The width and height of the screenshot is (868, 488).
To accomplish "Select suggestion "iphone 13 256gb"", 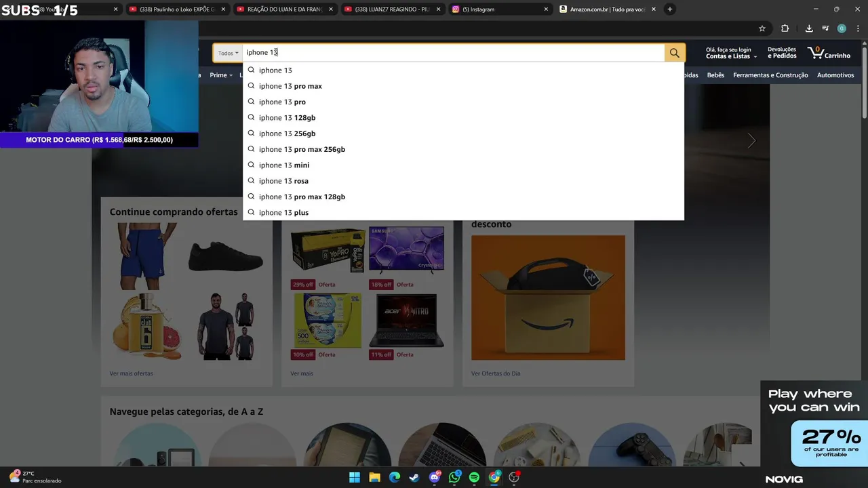I will 463,134.
